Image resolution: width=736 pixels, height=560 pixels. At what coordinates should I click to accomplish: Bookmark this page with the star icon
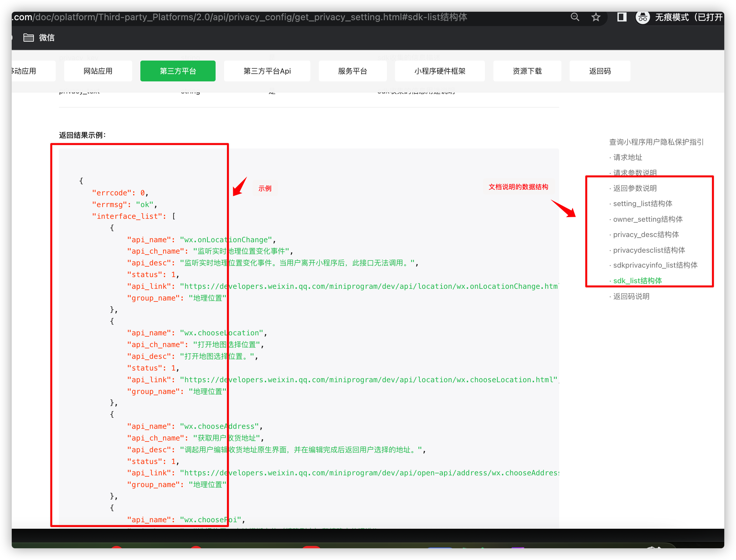click(x=596, y=17)
